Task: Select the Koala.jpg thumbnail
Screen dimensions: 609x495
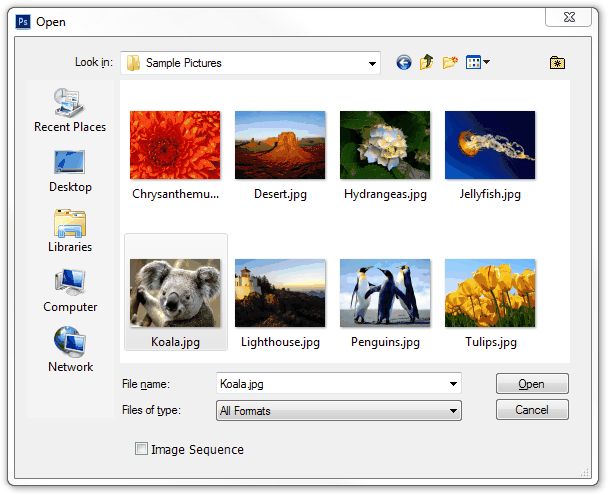Action: pyautogui.click(x=175, y=293)
